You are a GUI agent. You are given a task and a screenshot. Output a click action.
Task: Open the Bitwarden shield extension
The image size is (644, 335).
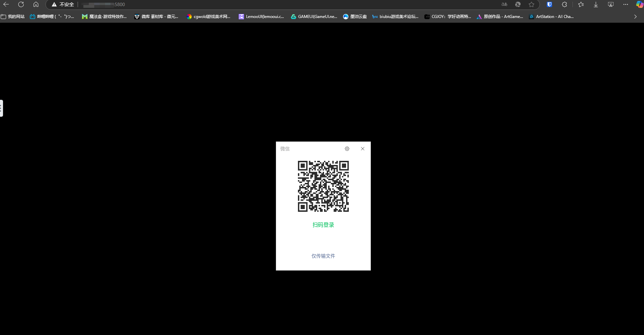549,4
